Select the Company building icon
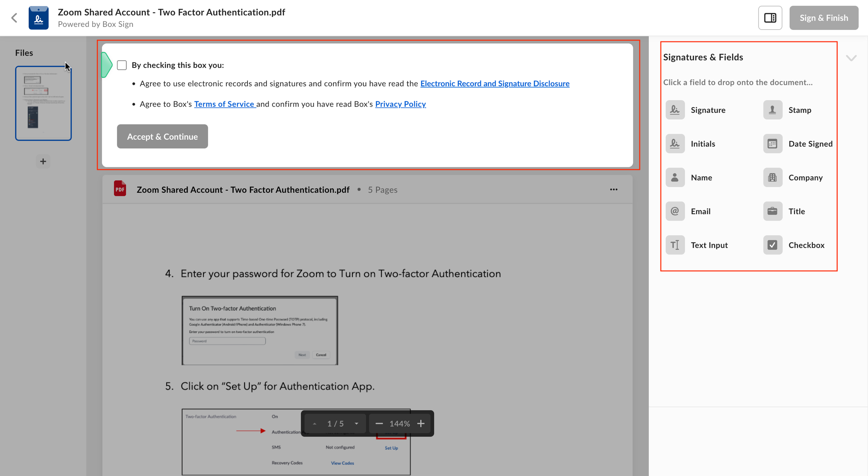This screenshot has width=868, height=476. point(772,178)
